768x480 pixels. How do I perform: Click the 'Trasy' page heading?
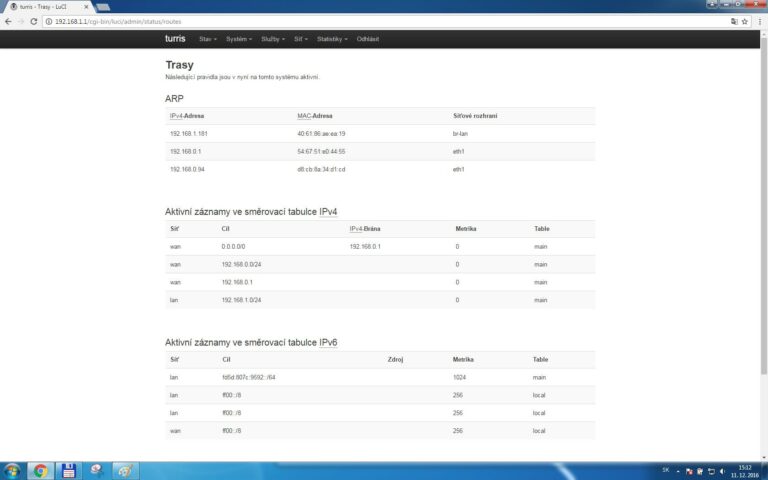[179, 65]
